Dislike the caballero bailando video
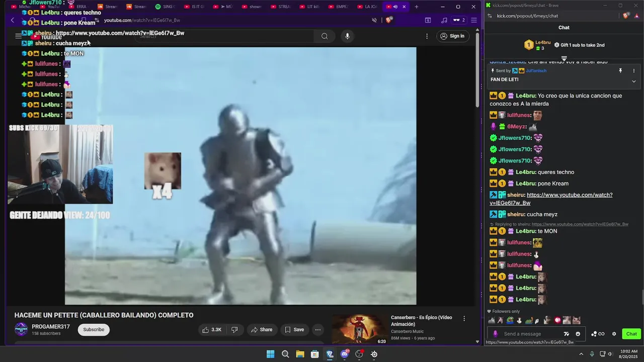Image resolution: width=644 pixels, height=362 pixels. (x=234, y=330)
